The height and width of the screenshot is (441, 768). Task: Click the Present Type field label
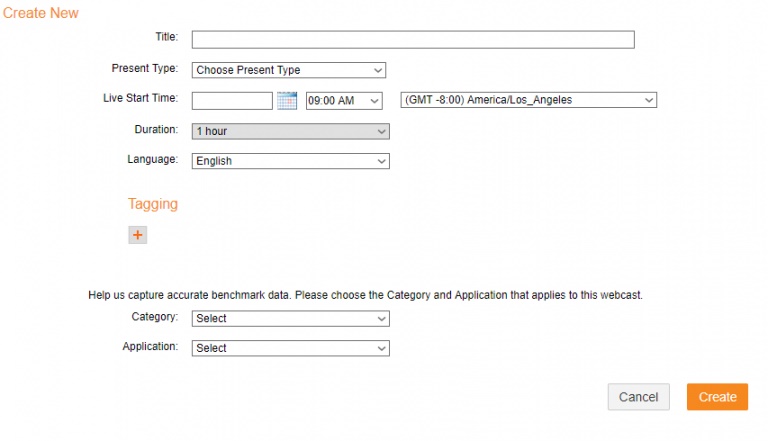(144, 69)
